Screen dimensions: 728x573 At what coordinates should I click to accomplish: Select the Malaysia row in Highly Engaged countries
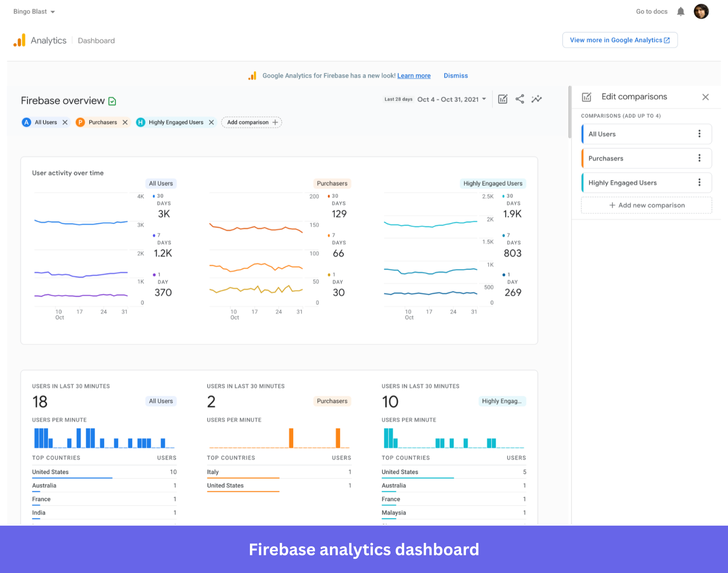(x=454, y=513)
